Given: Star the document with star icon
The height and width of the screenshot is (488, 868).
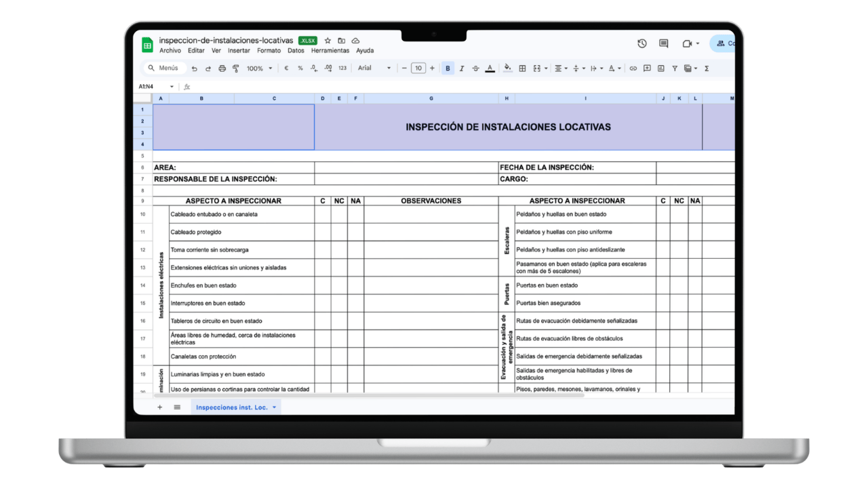Looking at the screenshot, I should [328, 41].
